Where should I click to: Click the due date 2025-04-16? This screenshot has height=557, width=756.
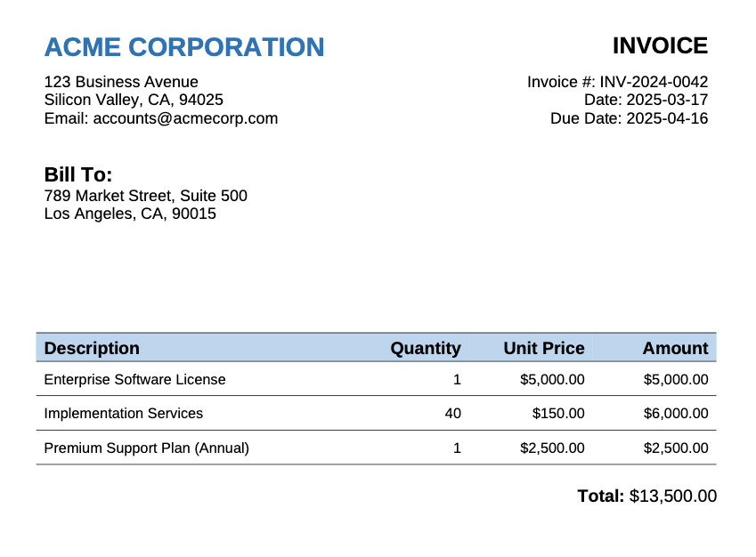tap(667, 118)
